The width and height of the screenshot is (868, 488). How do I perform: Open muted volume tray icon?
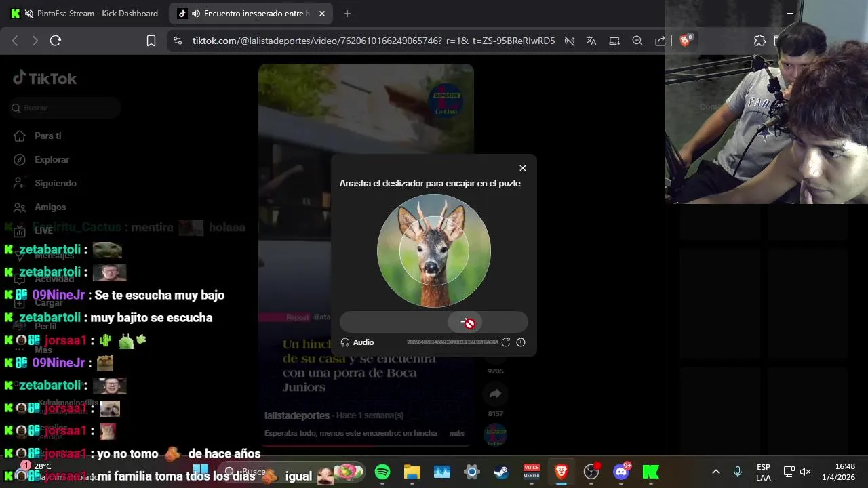click(x=806, y=472)
